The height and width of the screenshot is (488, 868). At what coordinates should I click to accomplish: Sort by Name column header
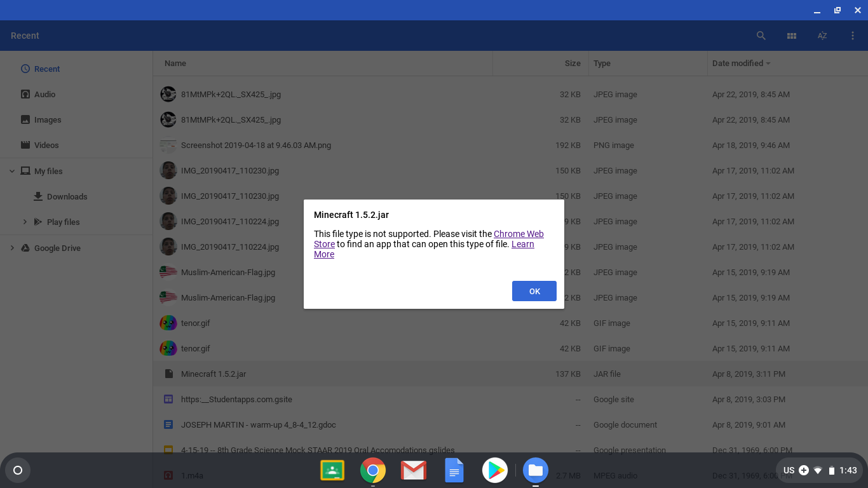pyautogui.click(x=175, y=63)
